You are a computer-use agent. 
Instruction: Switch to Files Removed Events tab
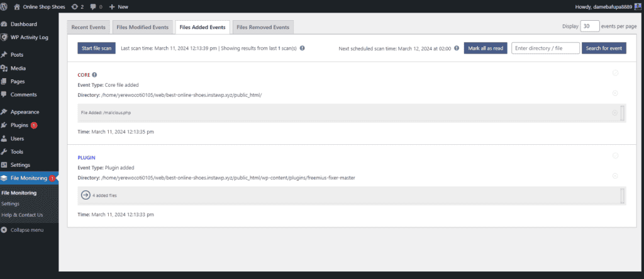[x=263, y=27]
